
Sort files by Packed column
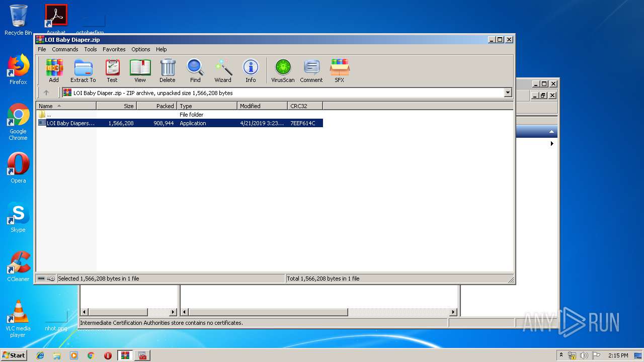(x=156, y=106)
